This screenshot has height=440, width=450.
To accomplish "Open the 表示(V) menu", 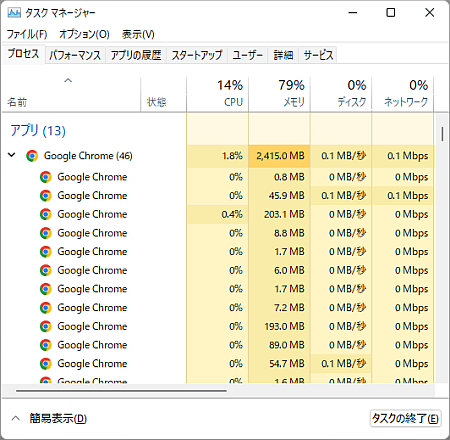I will click(x=138, y=34).
